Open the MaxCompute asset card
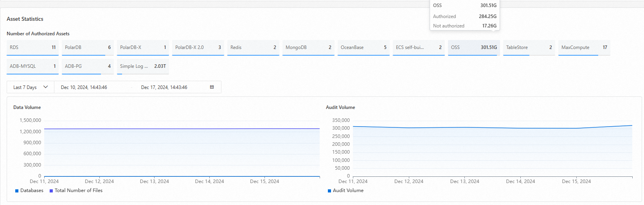The image size is (644, 205). [584, 47]
